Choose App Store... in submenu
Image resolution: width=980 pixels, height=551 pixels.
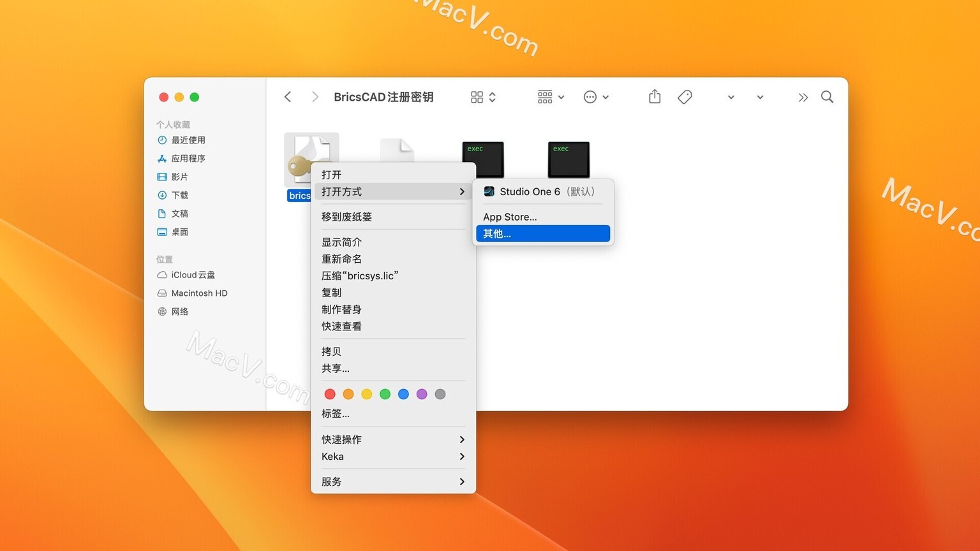[543, 217]
